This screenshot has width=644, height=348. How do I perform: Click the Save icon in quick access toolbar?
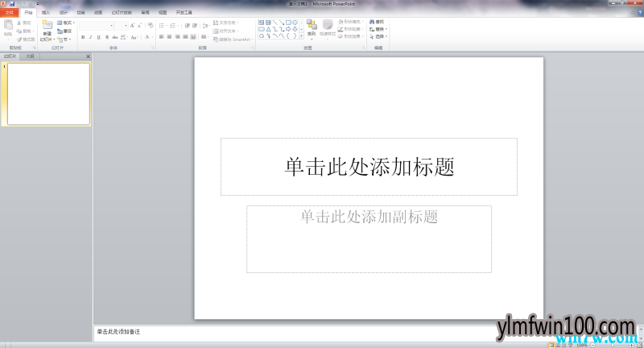[13, 4]
